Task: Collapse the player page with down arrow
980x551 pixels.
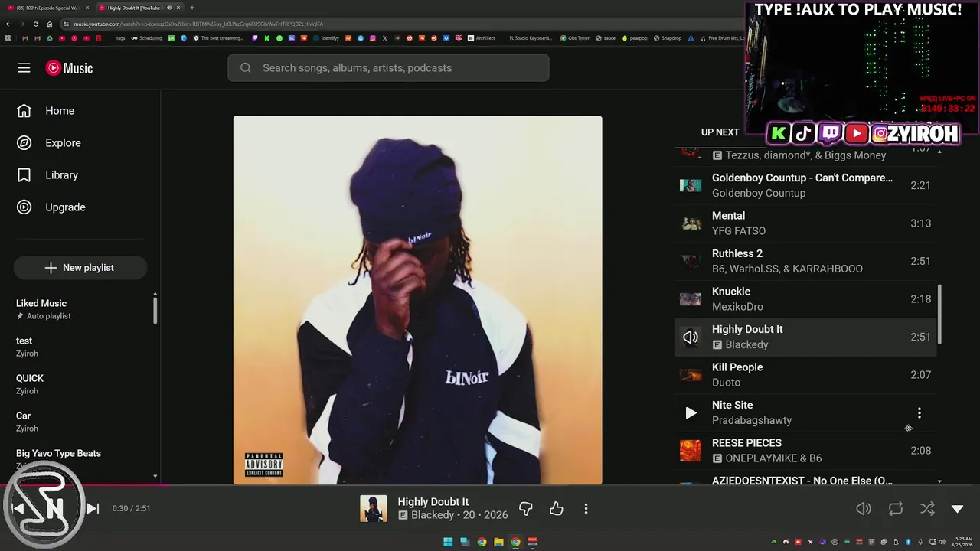Action: click(958, 509)
